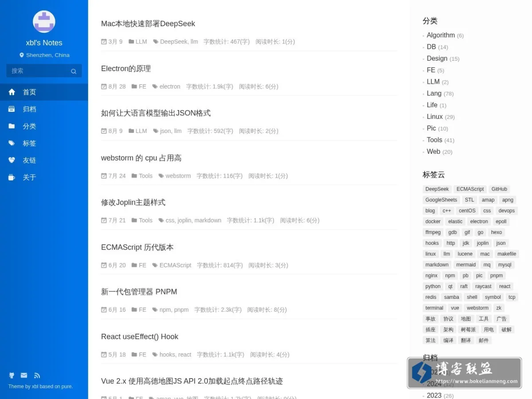Click the tag icon beside hooks, react
Image resolution: width=532 pixels, height=399 pixels.
pos(155,355)
